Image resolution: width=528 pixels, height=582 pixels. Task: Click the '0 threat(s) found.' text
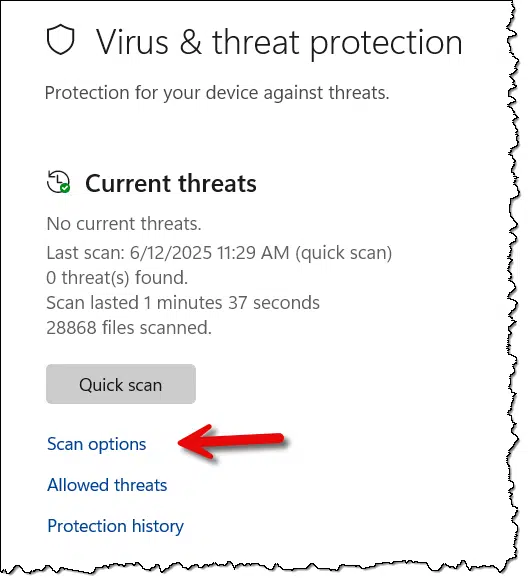click(x=117, y=278)
